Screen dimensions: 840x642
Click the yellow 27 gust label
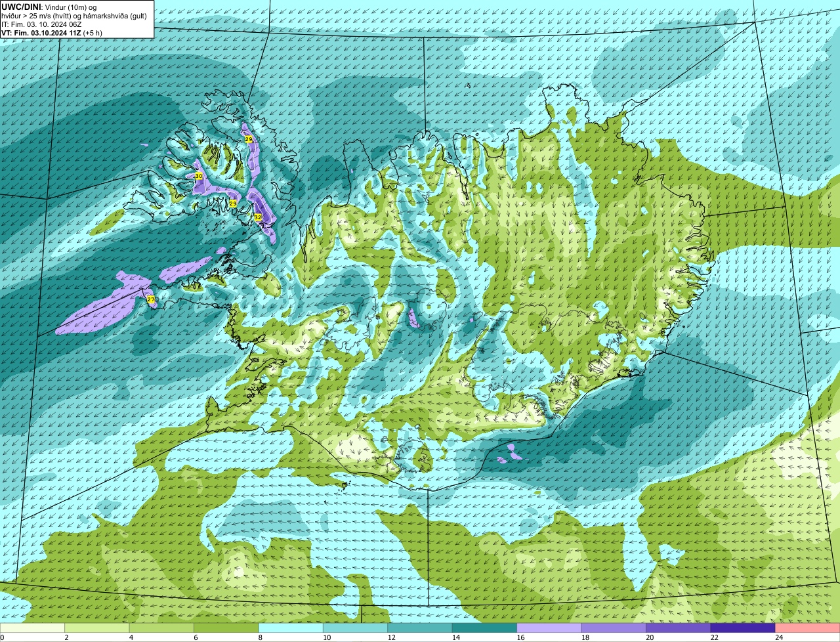151,299
